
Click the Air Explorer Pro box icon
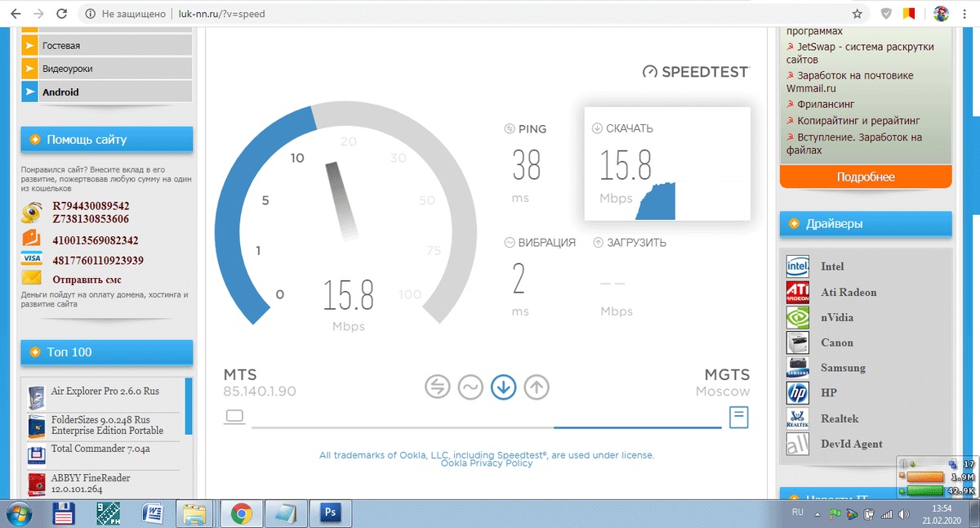point(36,396)
